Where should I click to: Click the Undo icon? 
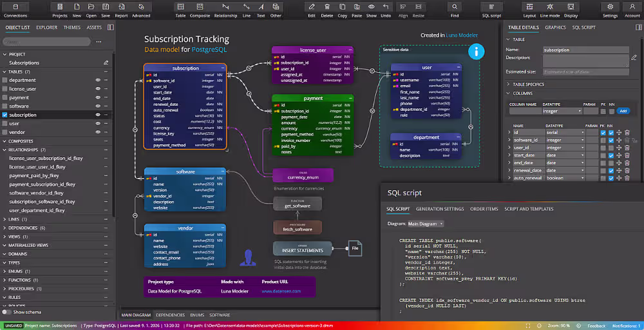coord(386,10)
